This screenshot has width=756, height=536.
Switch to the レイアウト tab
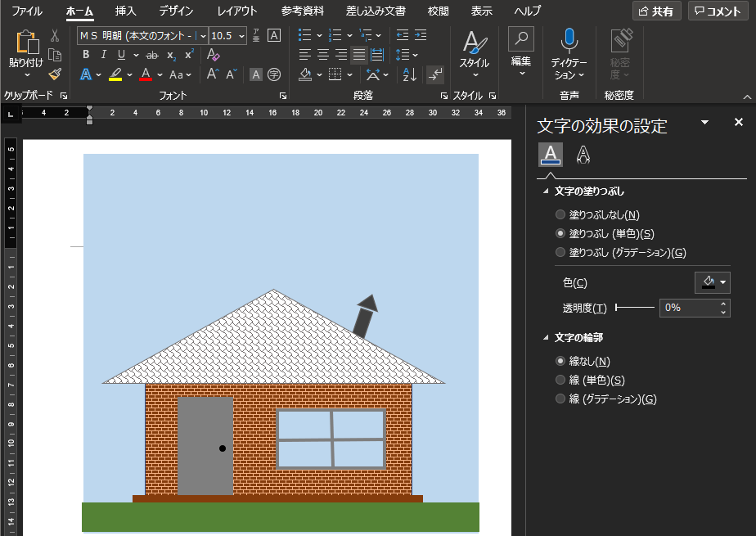coord(237,11)
